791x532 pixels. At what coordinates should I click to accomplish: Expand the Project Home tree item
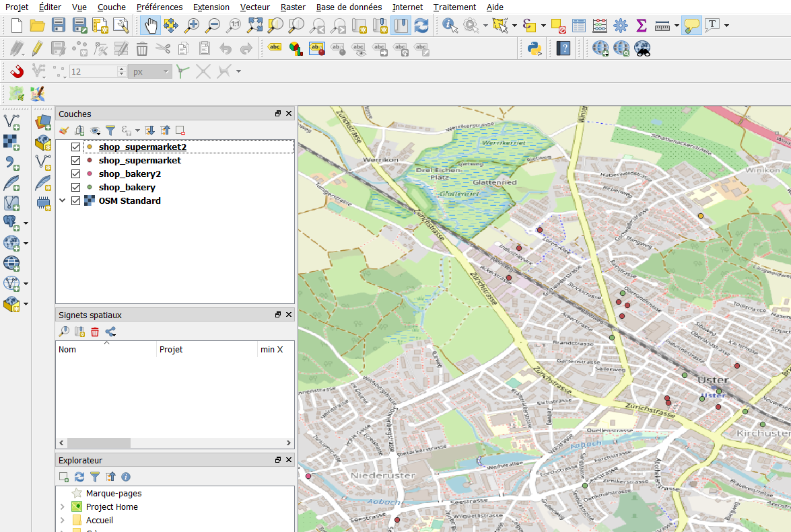(x=63, y=507)
